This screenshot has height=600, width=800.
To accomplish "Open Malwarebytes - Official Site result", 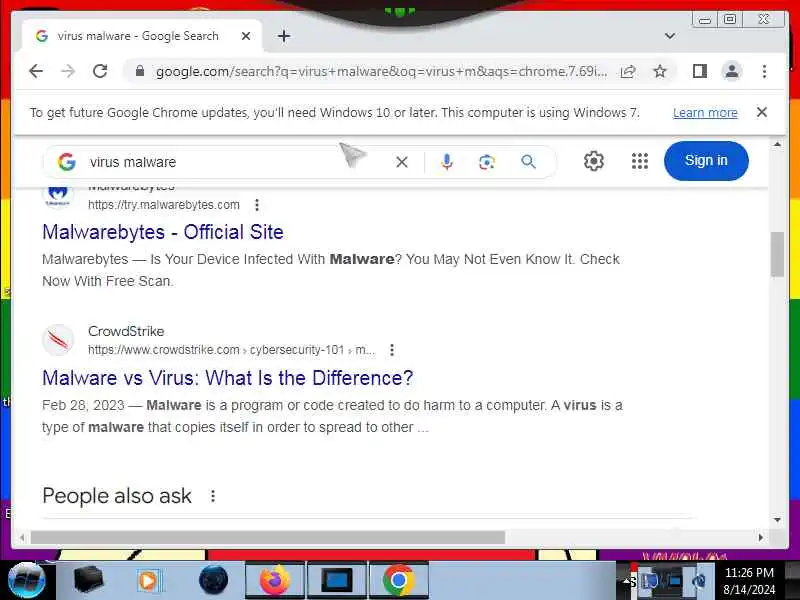I will [163, 232].
